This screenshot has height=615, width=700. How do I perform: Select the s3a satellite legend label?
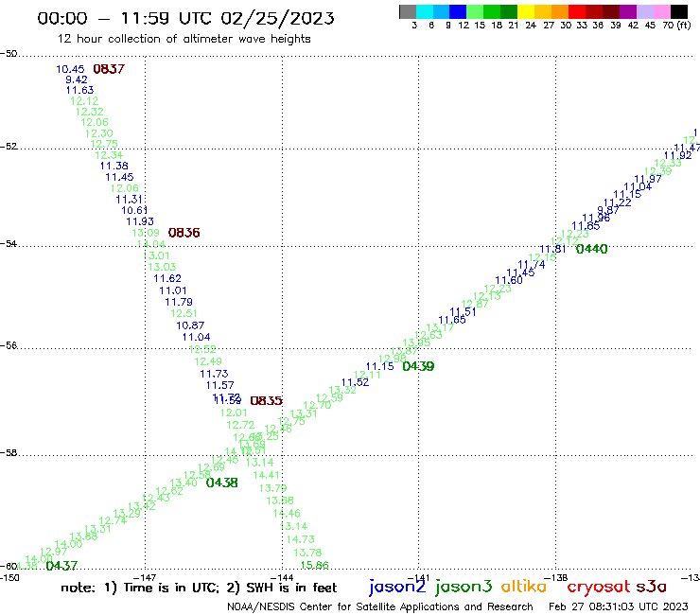[651, 587]
